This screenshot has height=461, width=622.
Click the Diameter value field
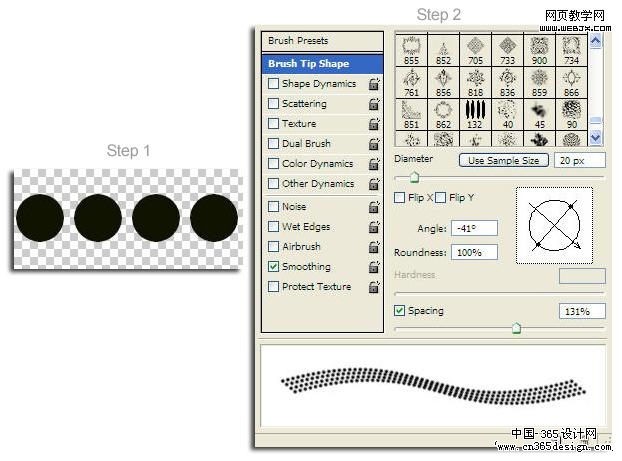click(x=580, y=160)
